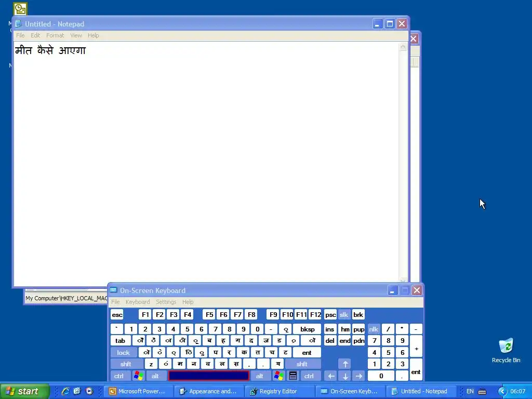Viewport: 532px width, 399px height.
Task: Click Notepad scrollbar up arrow
Action: click(403, 46)
